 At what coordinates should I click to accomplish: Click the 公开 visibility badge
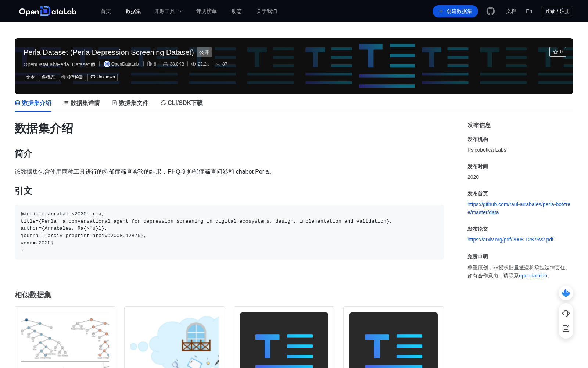pos(204,52)
